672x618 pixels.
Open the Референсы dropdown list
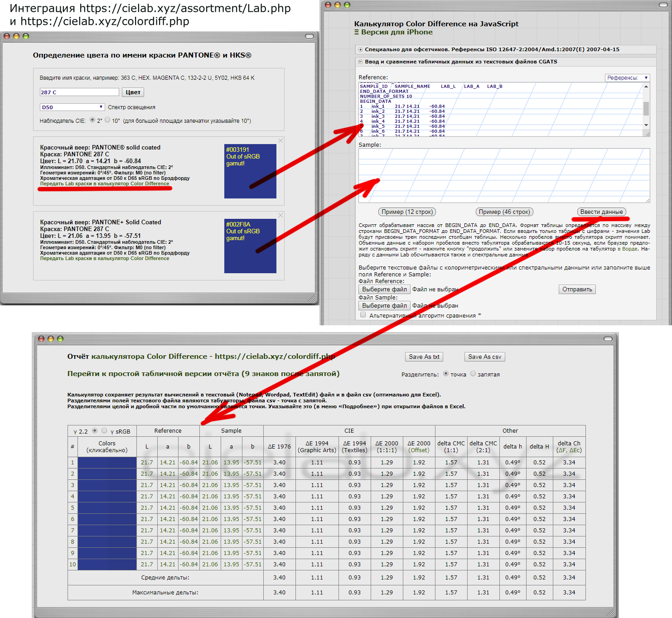pos(627,78)
